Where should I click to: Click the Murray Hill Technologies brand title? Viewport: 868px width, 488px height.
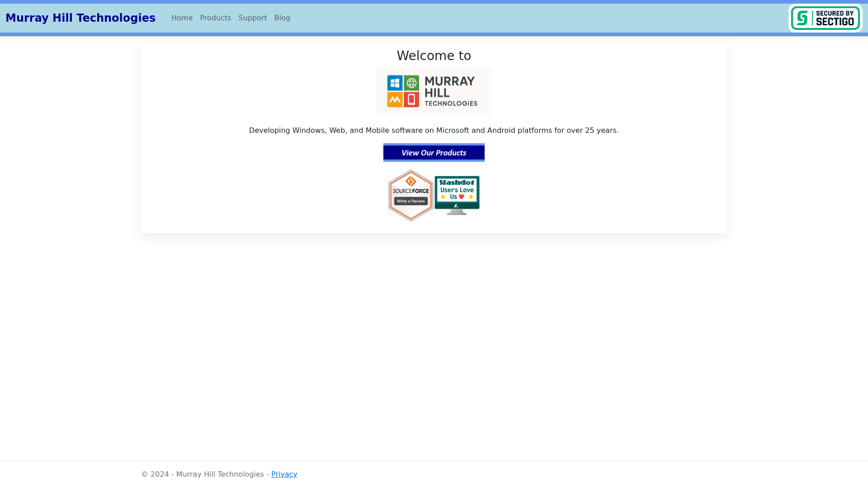pyautogui.click(x=80, y=18)
